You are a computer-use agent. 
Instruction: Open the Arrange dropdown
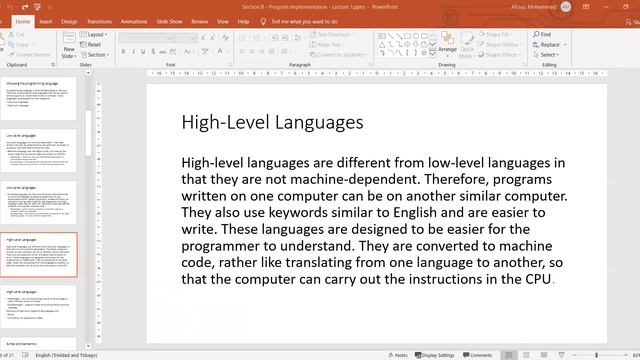click(x=447, y=44)
